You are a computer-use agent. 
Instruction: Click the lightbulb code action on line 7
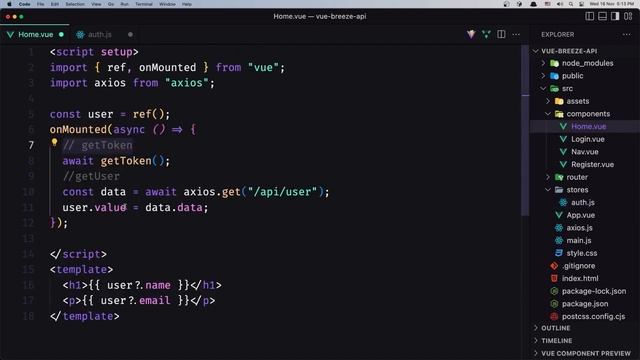[54, 142]
